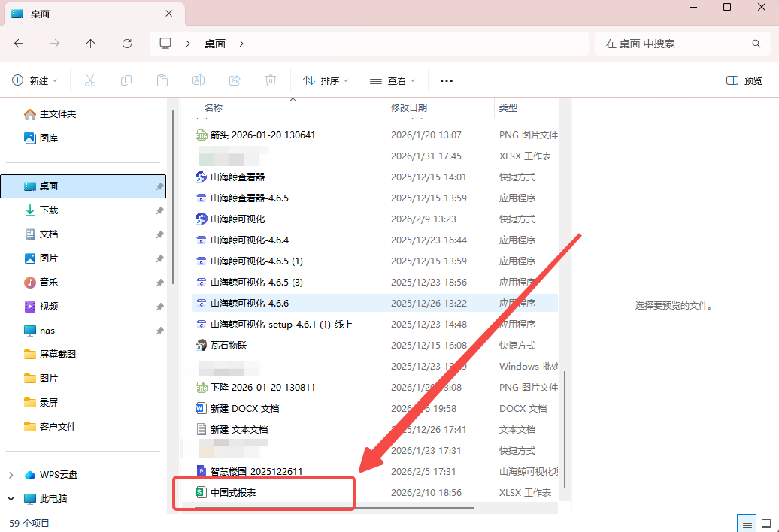Click the 新建 new item button

coord(36,80)
